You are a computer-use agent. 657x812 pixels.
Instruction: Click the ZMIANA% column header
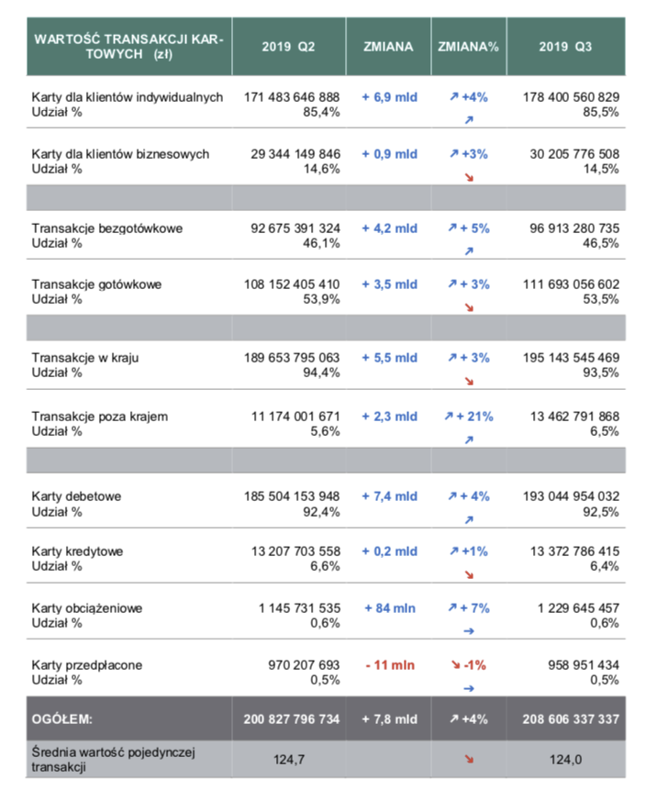469,47
